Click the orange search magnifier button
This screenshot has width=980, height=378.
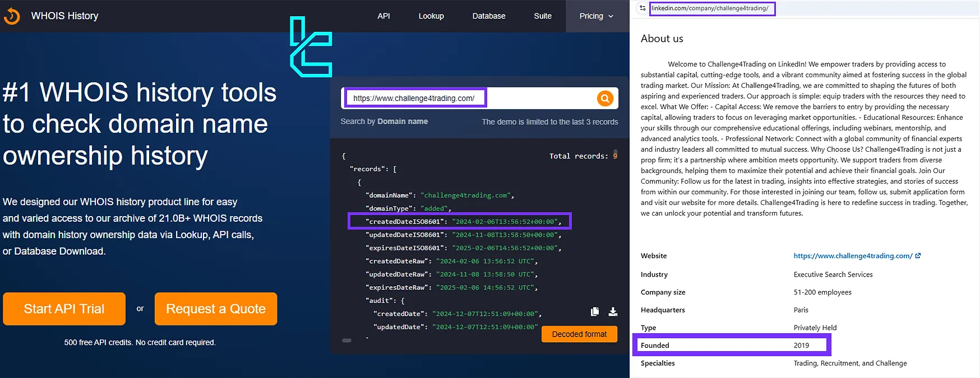coord(605,99)
